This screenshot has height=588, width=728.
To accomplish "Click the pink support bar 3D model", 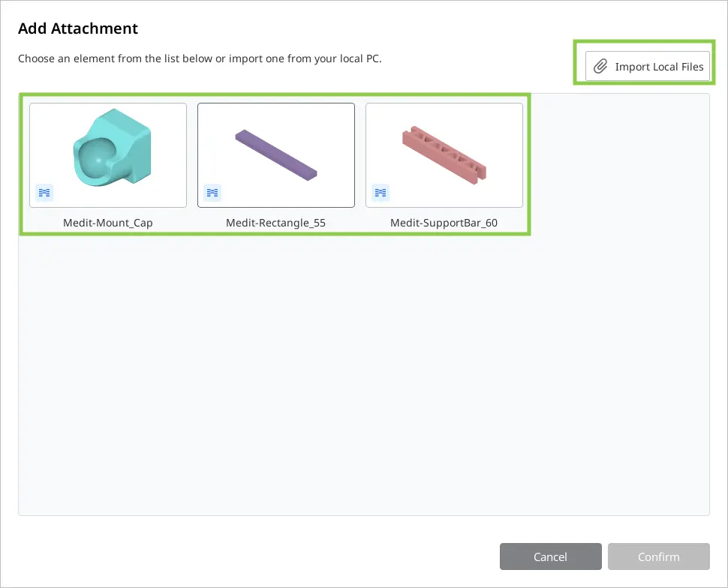I will point(444,155).
